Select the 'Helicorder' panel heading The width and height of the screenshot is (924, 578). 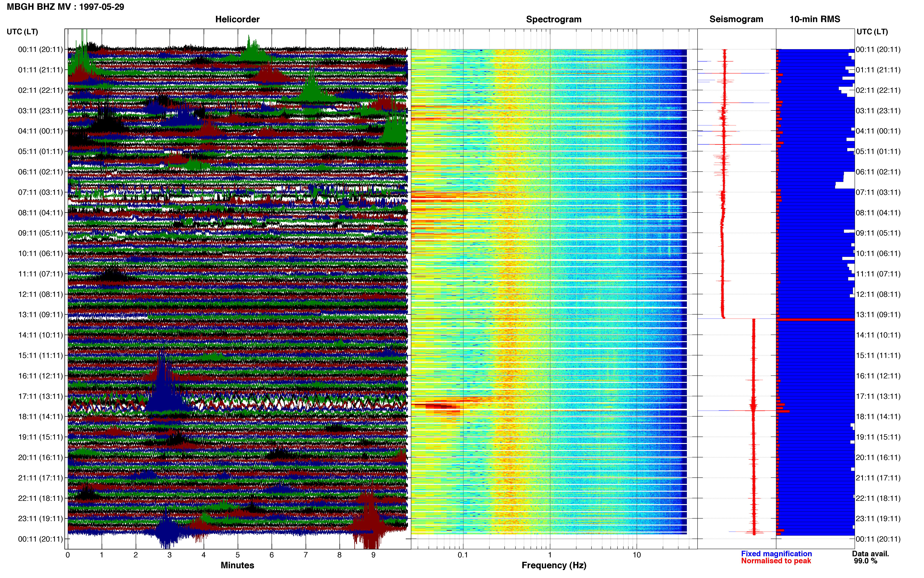[237, 19]
